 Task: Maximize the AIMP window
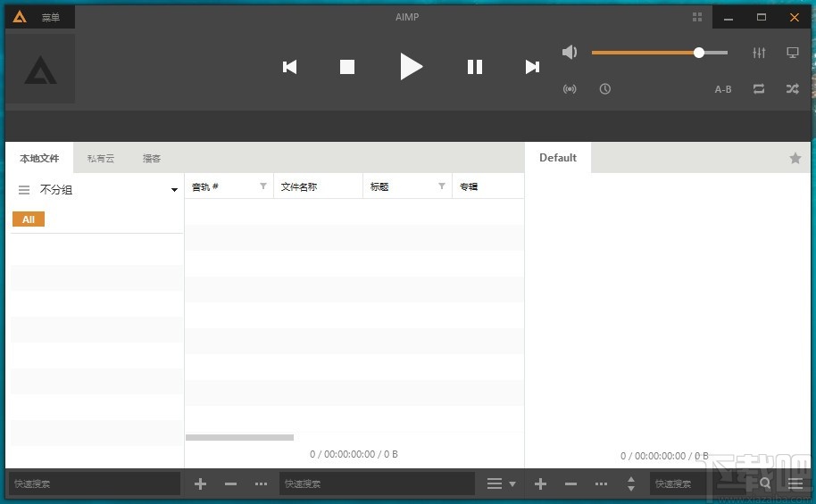tap(762, 18)
